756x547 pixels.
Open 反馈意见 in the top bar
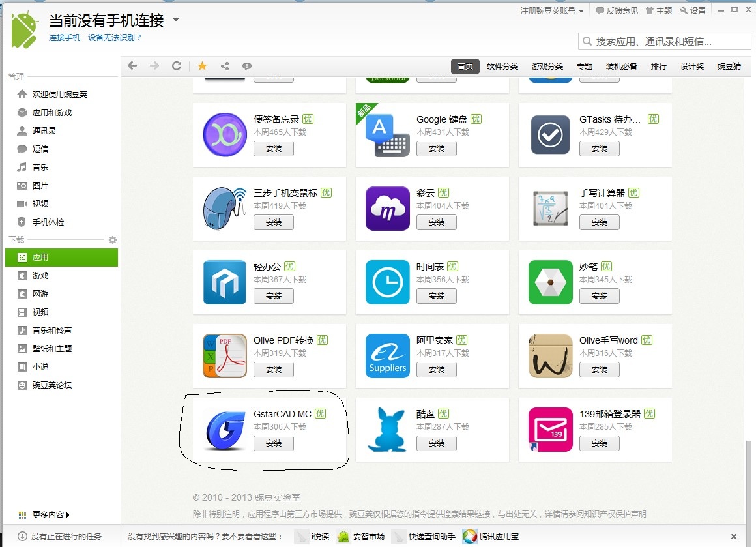pos(617,10)
